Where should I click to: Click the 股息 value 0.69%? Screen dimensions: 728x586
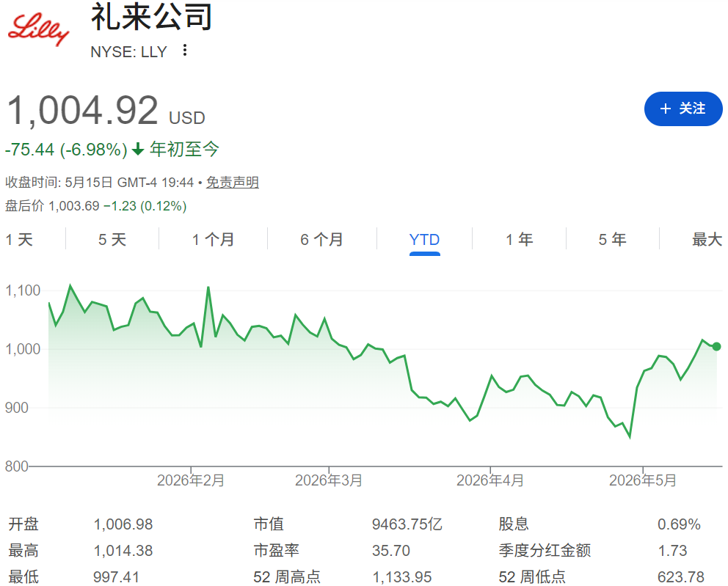point(679,524)
